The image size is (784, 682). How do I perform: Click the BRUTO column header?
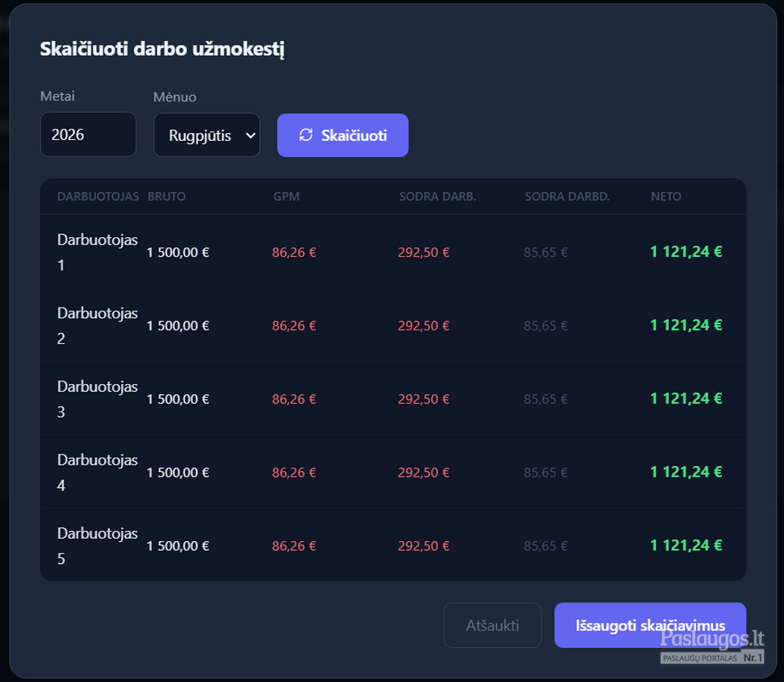(x=167, y=197)
